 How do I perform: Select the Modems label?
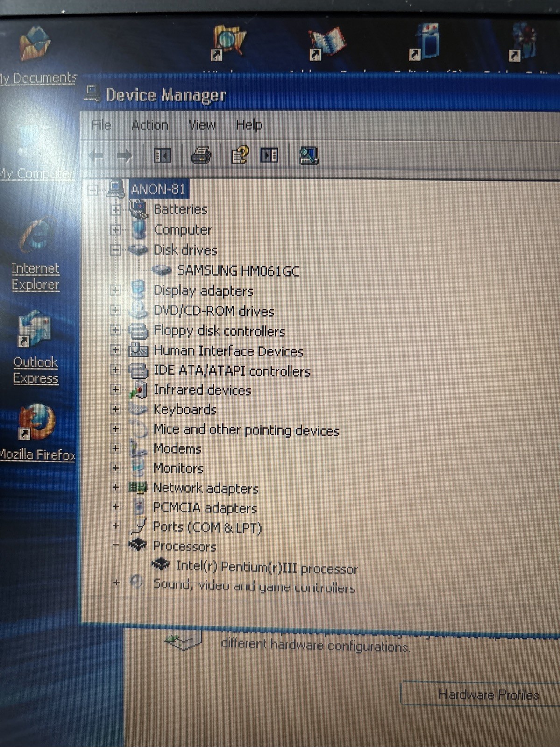[x=177, y=449]
